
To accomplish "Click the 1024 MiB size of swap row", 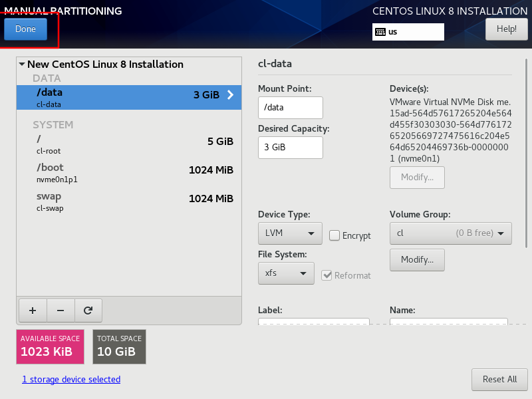I will (x=211, y=198).
